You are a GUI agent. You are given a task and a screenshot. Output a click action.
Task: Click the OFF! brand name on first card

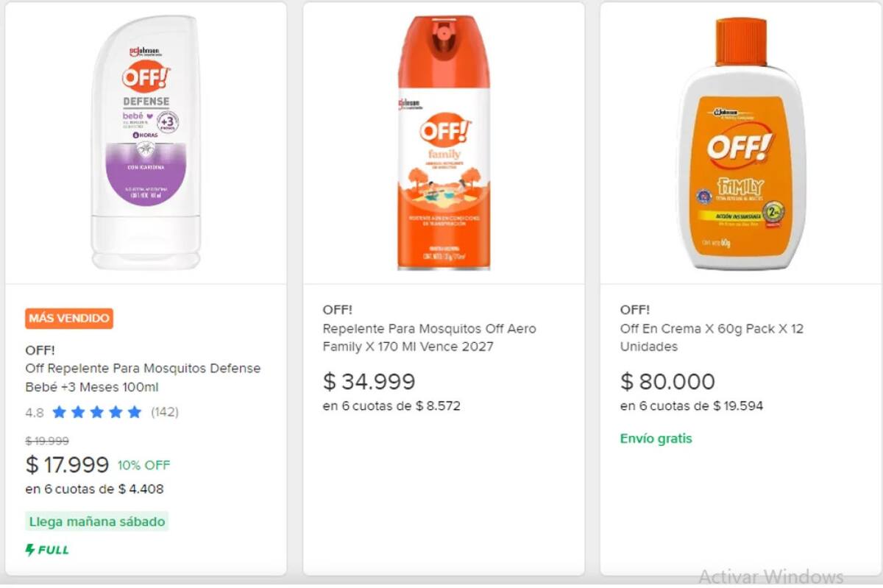pos(40,350)
